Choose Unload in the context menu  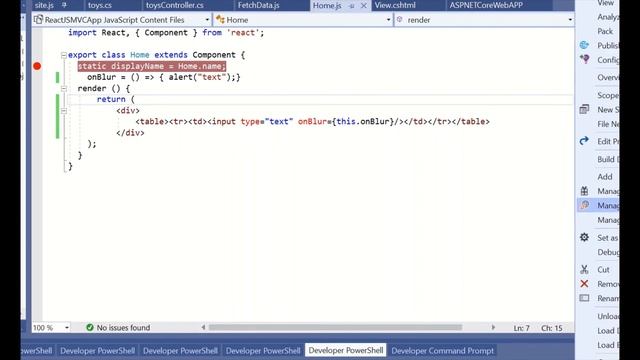[x=608, y=316]
